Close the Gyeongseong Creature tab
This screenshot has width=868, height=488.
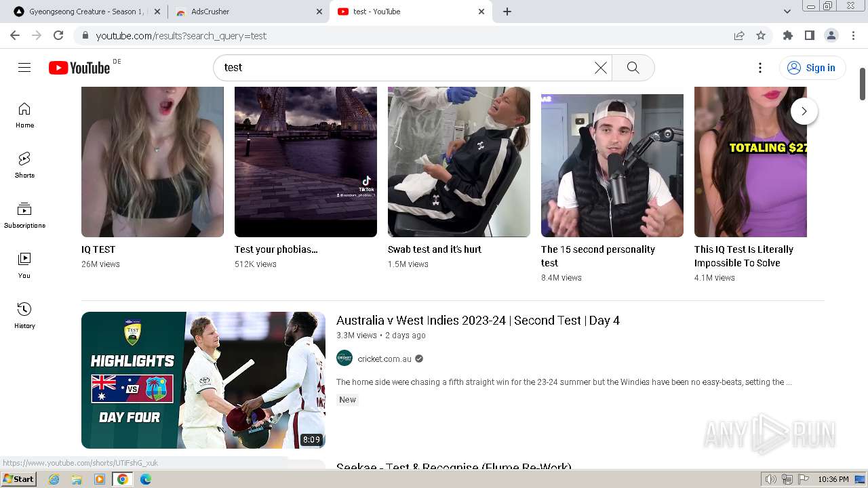[x=157, y=12]
